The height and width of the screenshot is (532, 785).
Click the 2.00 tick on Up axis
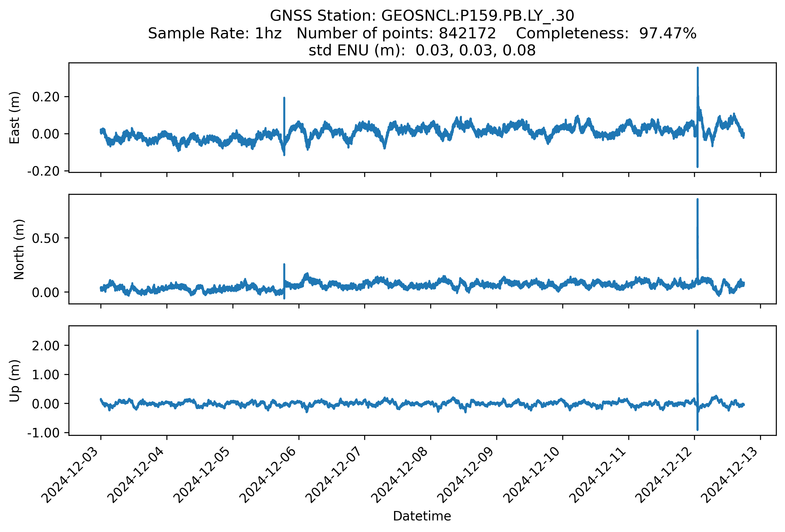tap(46, 345)
